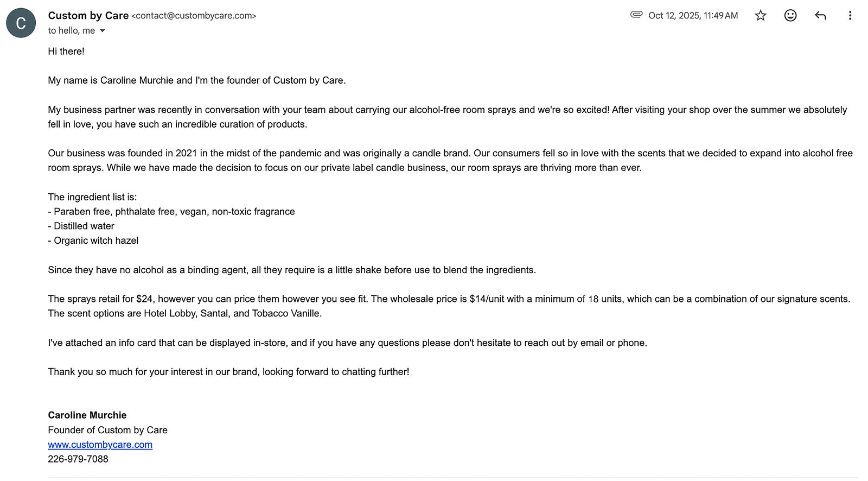
Task: Open the www.custombycare.com link
Action: [x=100, y=445]
